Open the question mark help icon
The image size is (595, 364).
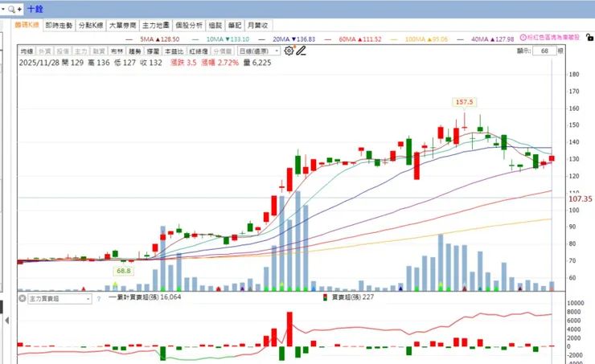(99, 299)
